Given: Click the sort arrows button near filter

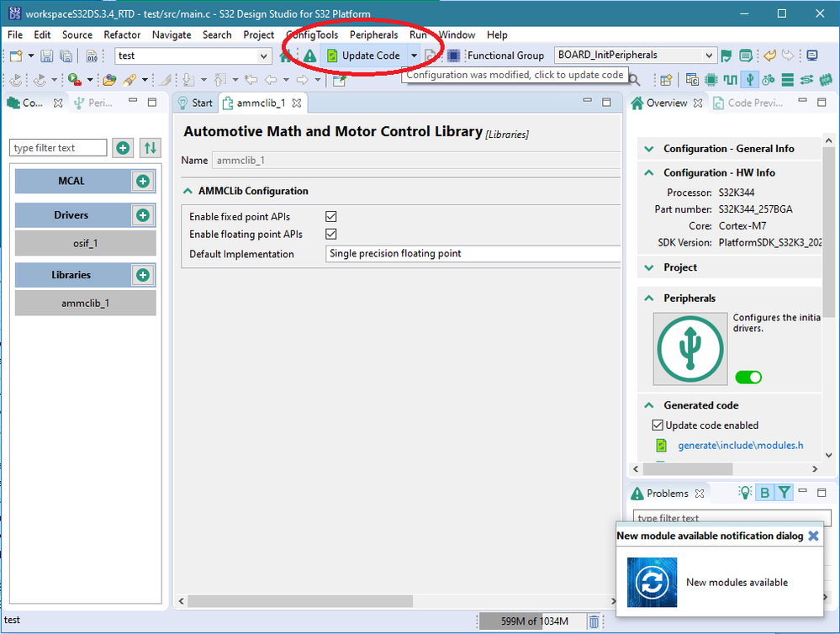Looking at the screenshot, I should (151, 148).
